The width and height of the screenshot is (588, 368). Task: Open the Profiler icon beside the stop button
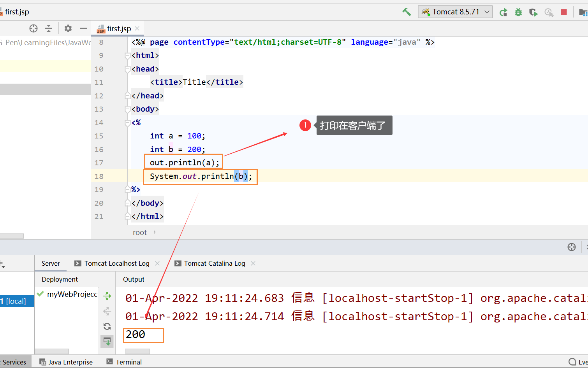[549, 12]
